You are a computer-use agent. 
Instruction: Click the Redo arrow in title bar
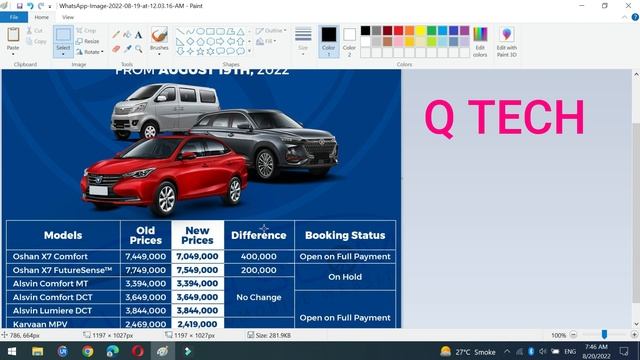[41, 6]
